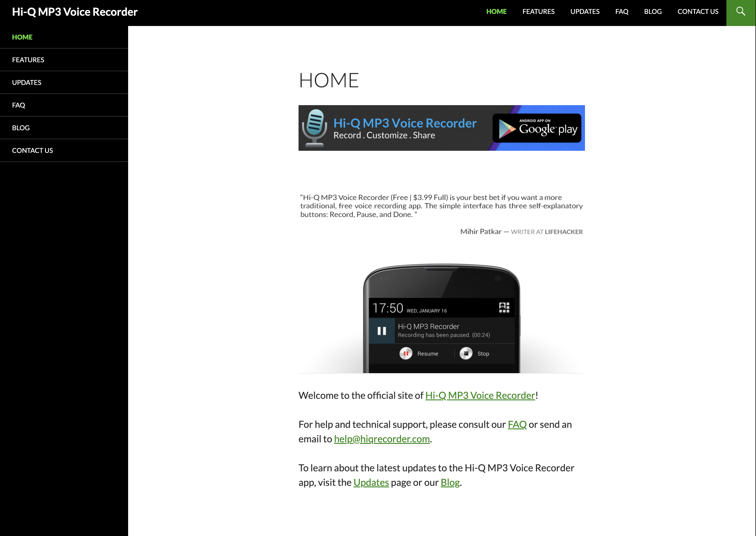The height and width of the screenshot is (536, 756).
Task: Click the pause icon in phone notification
Action: 381,331
